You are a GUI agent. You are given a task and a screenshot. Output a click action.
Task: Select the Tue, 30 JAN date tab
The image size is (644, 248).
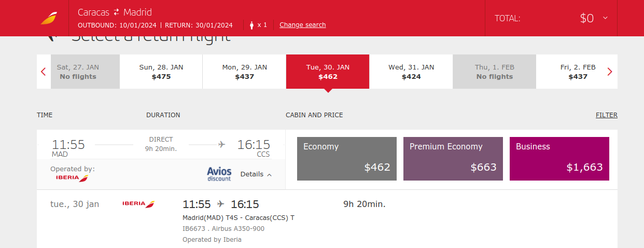[328, 72]
